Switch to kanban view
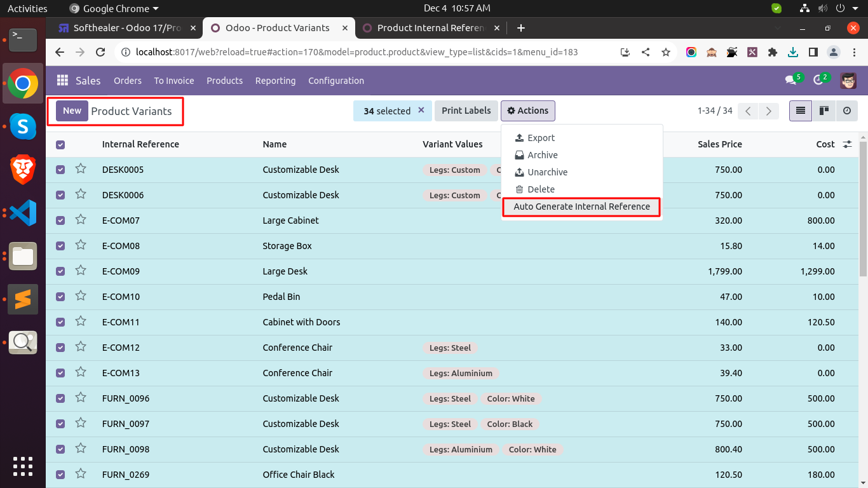Viewport: 868px width, 488px height. (x=824, y=111)
